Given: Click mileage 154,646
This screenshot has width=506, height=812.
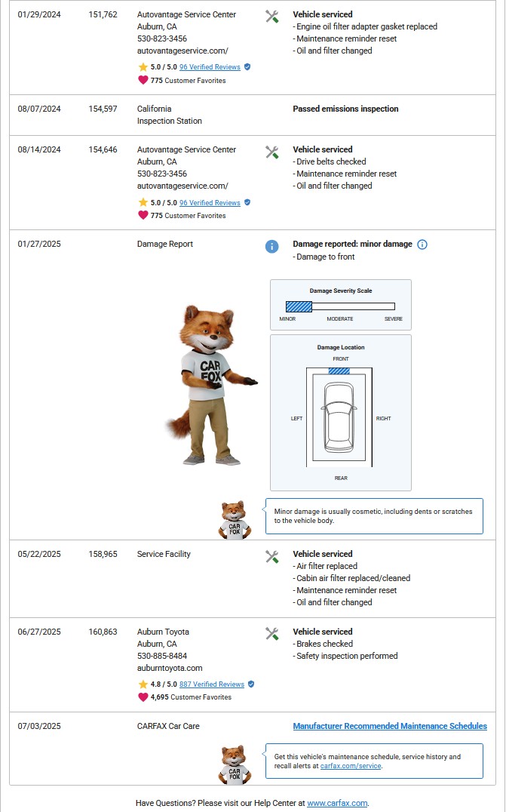Looking at the screenshot, I should click(x=103, y=149).
